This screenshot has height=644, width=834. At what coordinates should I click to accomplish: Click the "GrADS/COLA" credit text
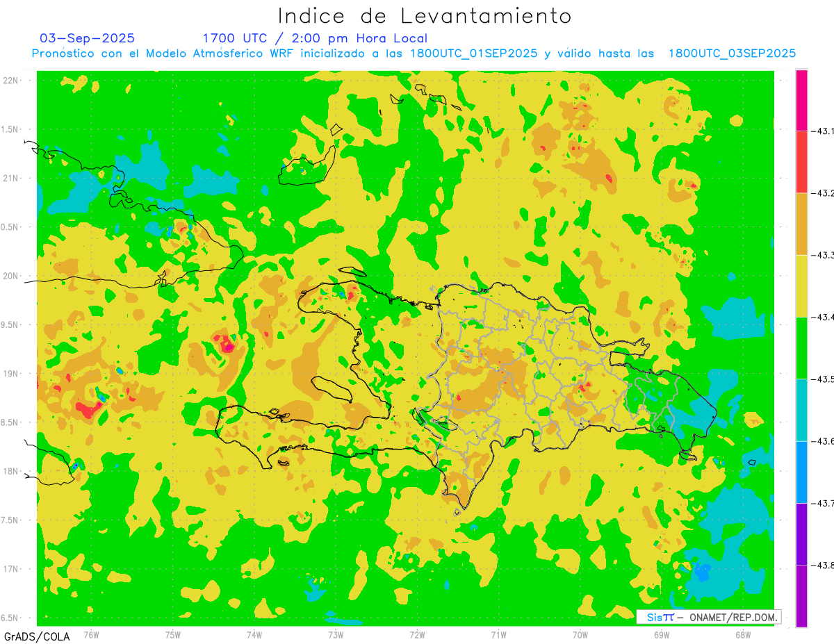coord(37,636)
